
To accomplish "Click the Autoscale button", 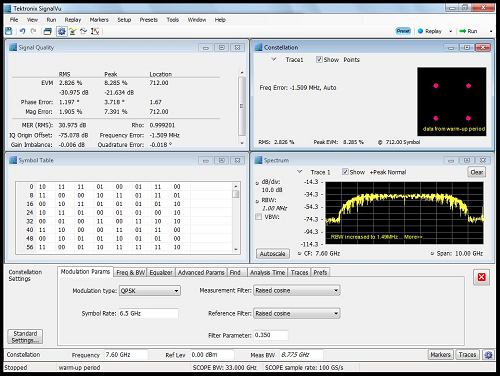I will (273, 254).
